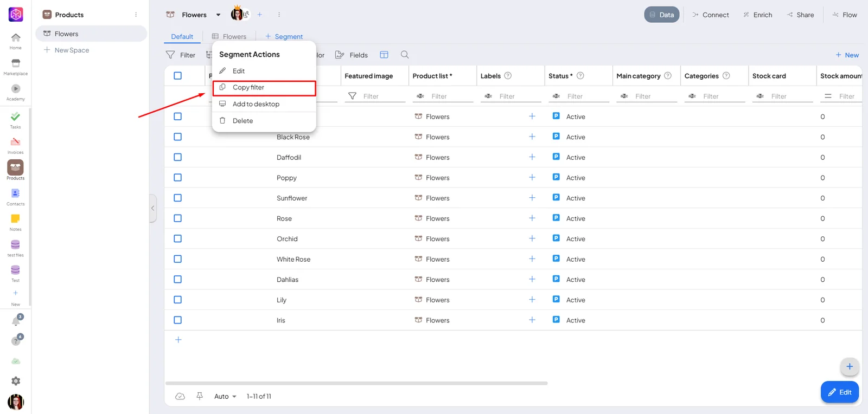Choose Add to desktop menu item

(x=264, y=104)
